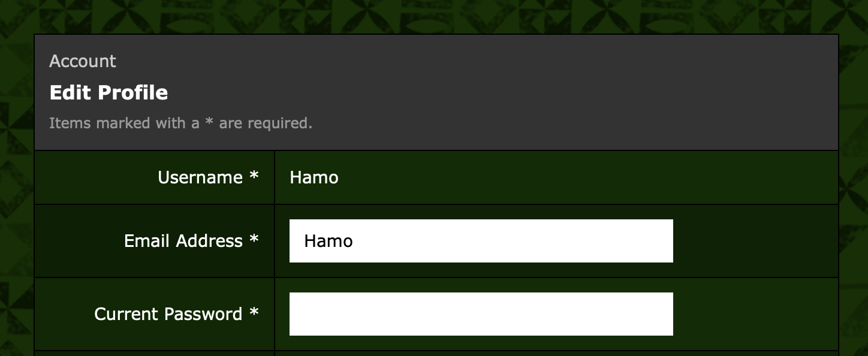Click the Account breadcrumb text
868x356 pixels.
point(83,61)
